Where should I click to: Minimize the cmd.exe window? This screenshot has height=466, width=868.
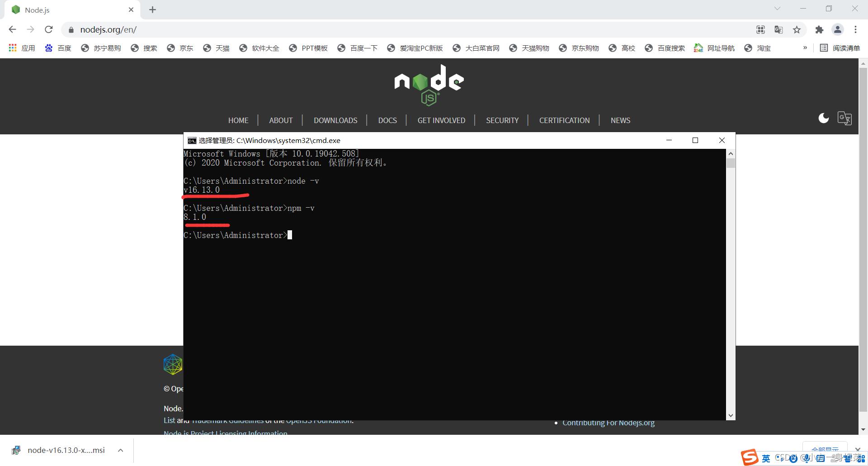pos(669,140)
